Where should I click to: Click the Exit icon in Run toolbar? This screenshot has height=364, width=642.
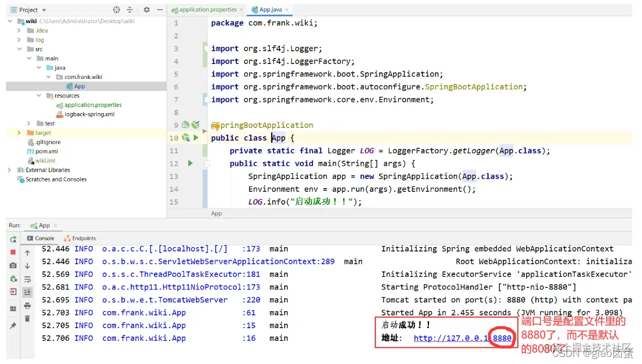coord(13,292)
